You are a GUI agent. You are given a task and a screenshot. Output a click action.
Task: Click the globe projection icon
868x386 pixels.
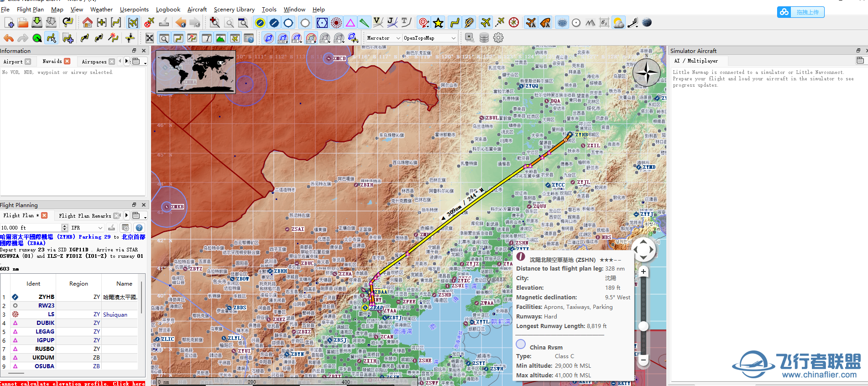(x=647, y=22)
